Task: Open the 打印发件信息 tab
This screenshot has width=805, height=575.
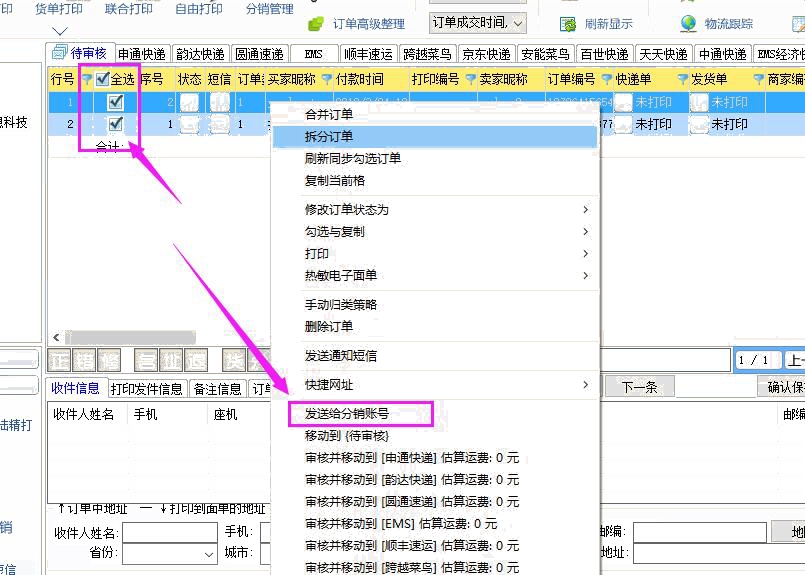Action: (147, 389)
